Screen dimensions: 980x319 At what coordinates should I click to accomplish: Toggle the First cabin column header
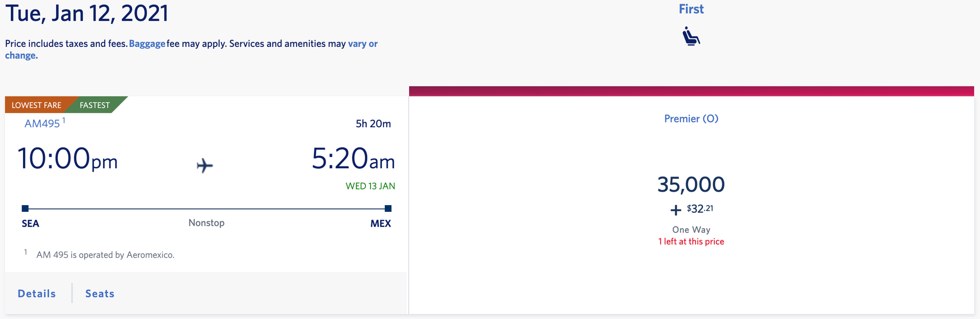click(691, 9)
